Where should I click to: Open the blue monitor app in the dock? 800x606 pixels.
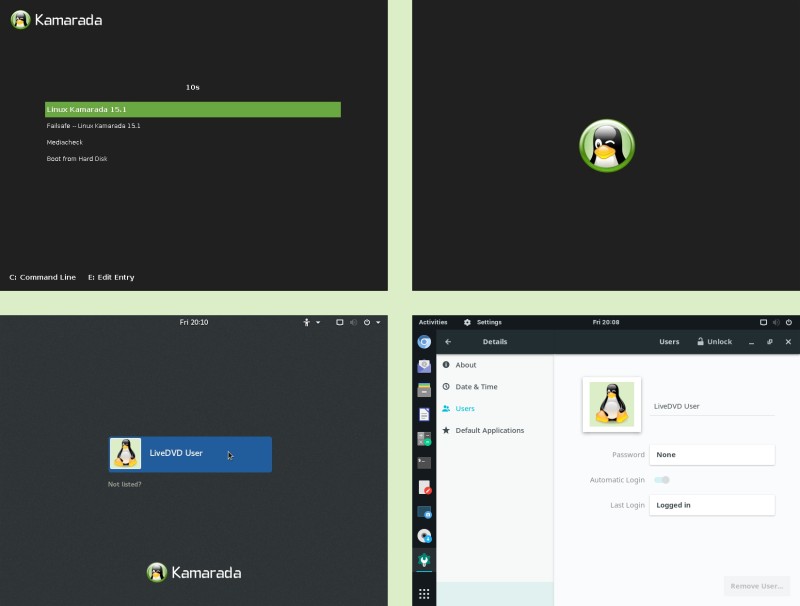(x=424, y=512)
